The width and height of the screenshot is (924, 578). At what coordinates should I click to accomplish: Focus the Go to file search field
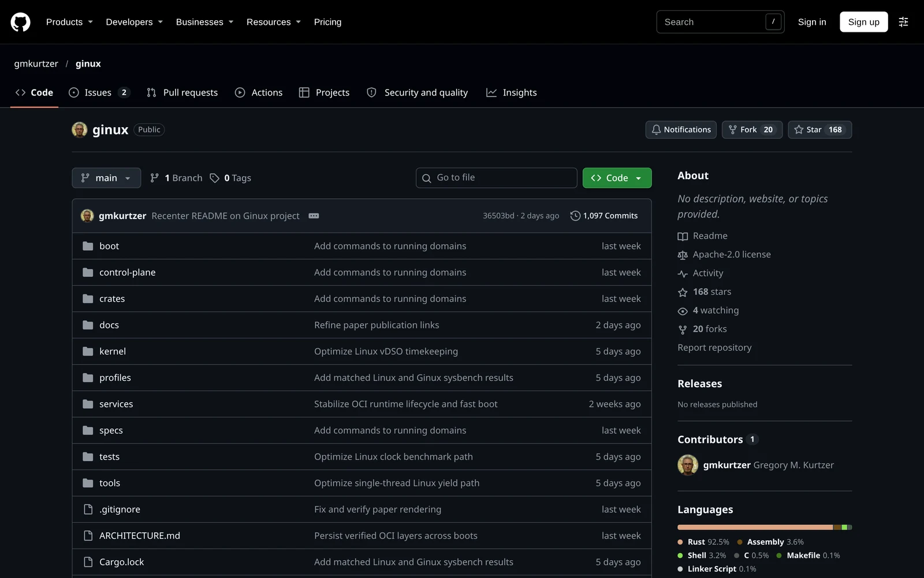497,178
